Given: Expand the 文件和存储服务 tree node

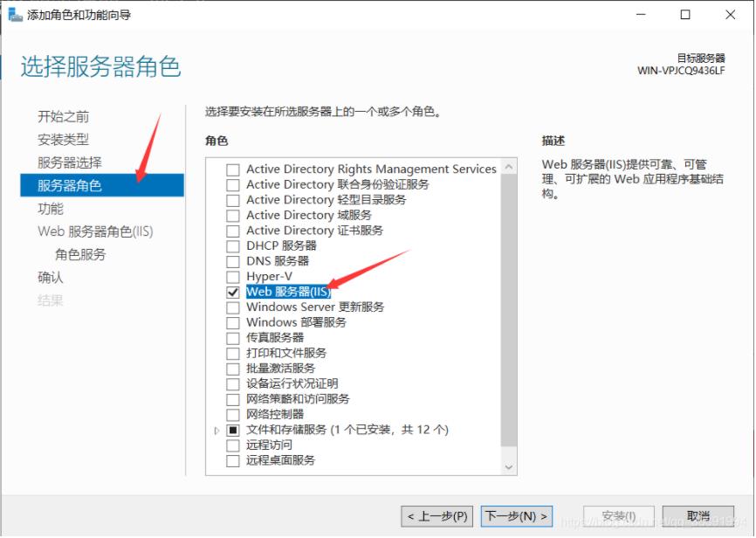Looking at the screenshot, I should (x=217, y=430).
